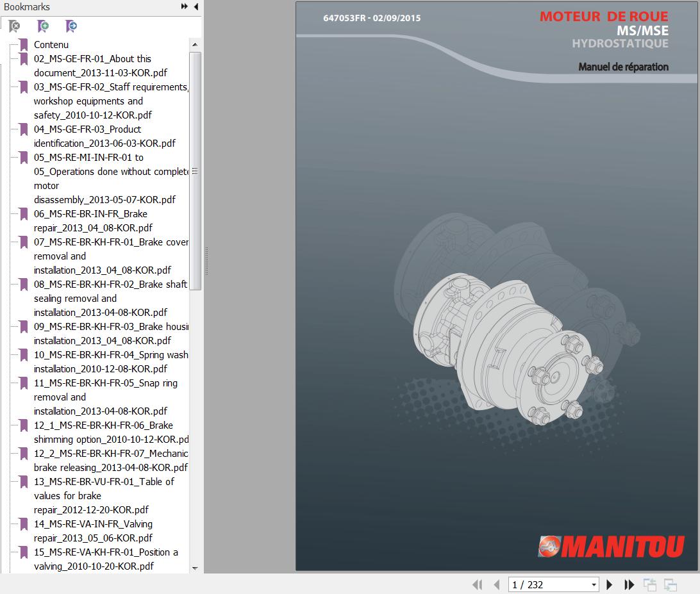
Task: Click the bookmark ribbon icon beside Contenu
Action: (24, 45)
